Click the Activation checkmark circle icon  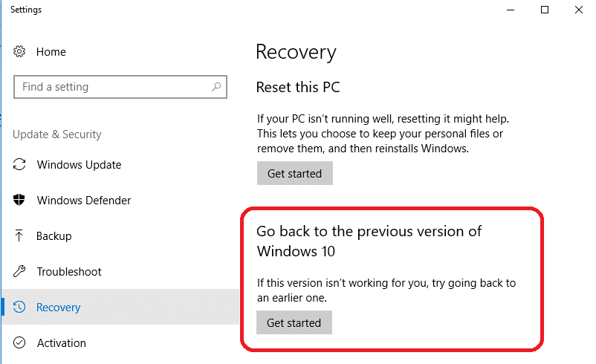(20, 343)
